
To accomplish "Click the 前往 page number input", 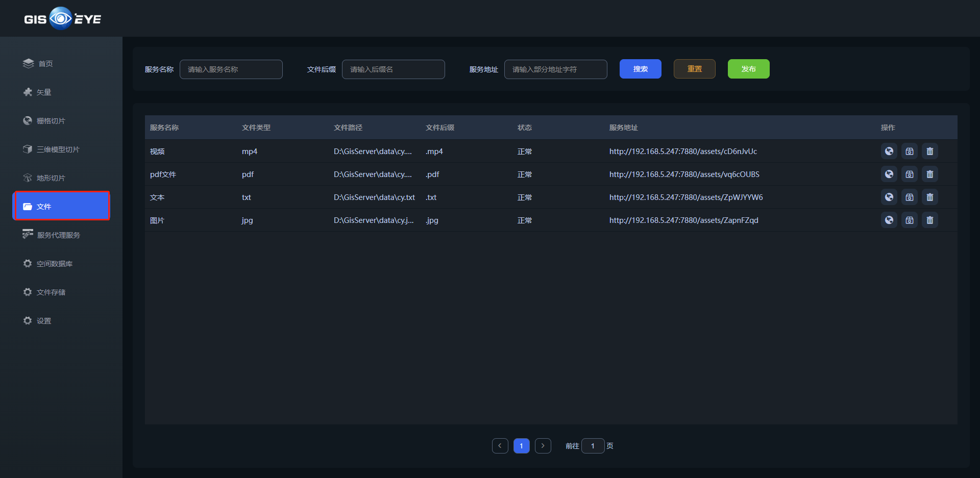I will pos(593,446).
